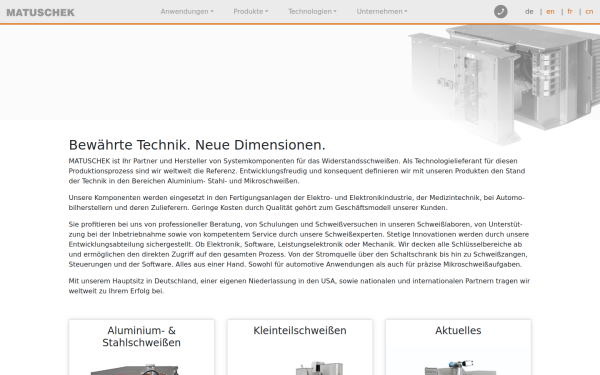The width and height of the screenshot is (600, 375).
Task: Switch language to fr
Action: (570, 11)
